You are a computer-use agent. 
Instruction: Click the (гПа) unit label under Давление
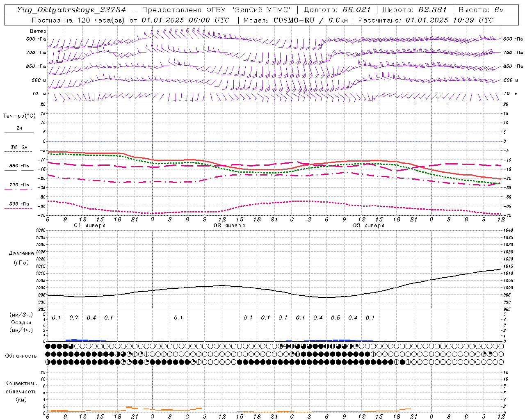point(21,262)
